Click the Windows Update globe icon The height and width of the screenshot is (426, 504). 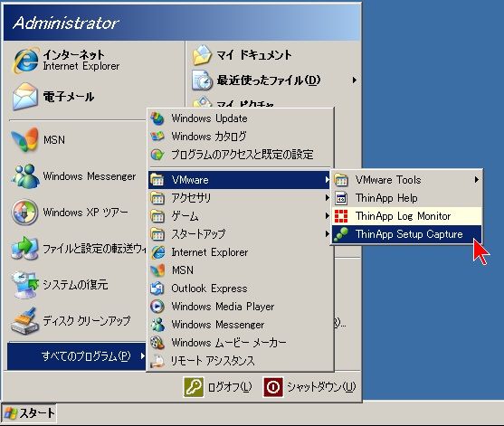point(157,118)
